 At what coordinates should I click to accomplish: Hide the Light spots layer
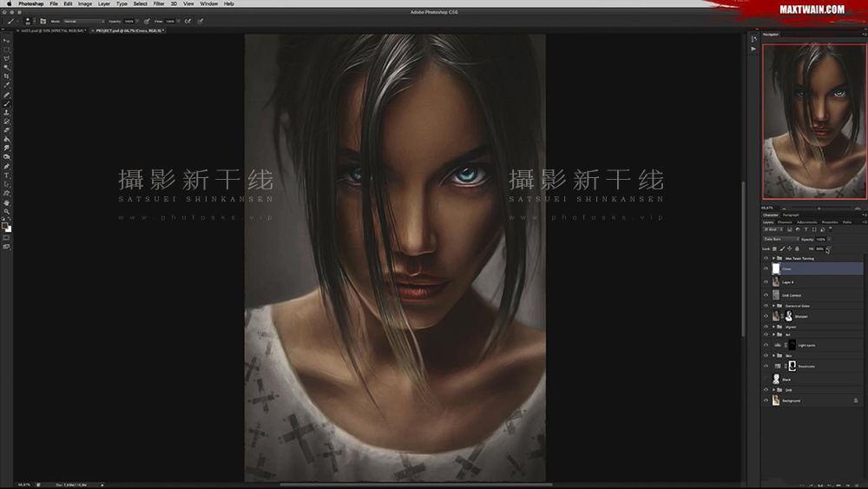(x=766, y=345)
